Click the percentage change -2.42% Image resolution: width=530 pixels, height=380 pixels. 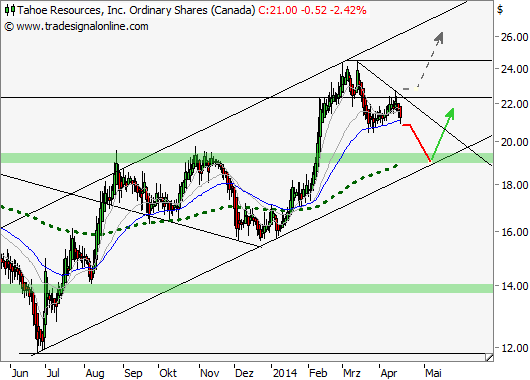[x=348, y=10]
